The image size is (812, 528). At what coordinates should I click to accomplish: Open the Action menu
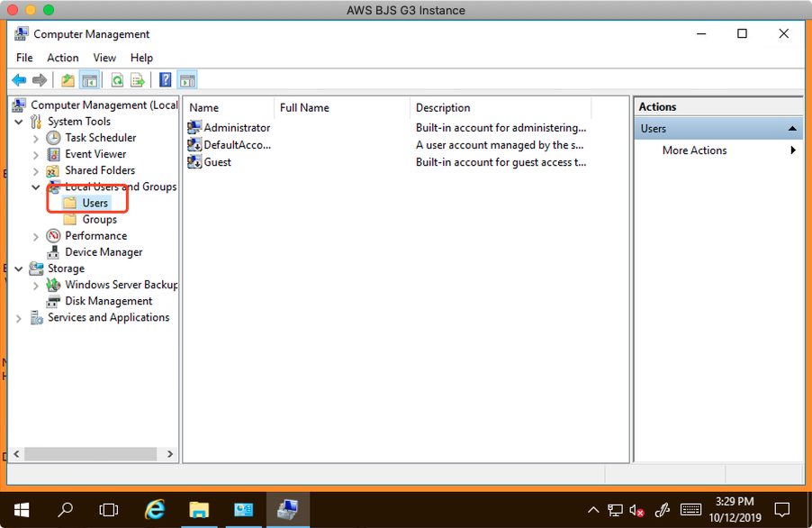[x=63, y=58]
